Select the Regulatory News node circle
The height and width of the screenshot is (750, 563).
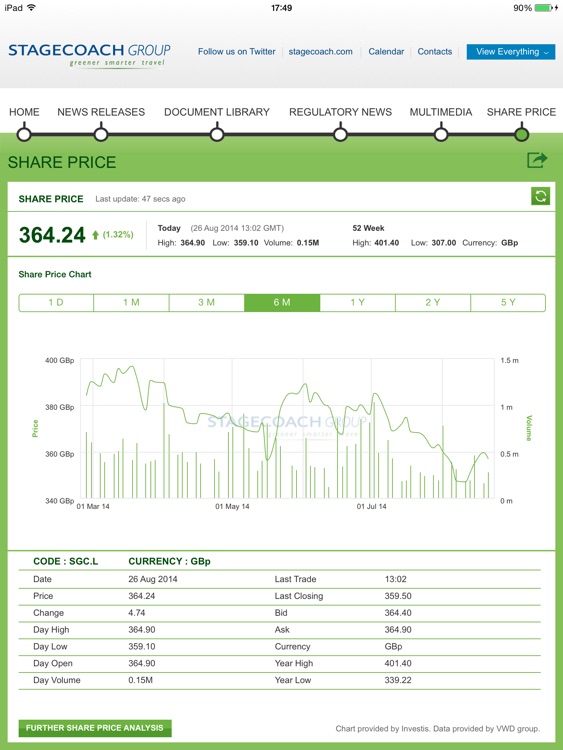pos(340,134)
